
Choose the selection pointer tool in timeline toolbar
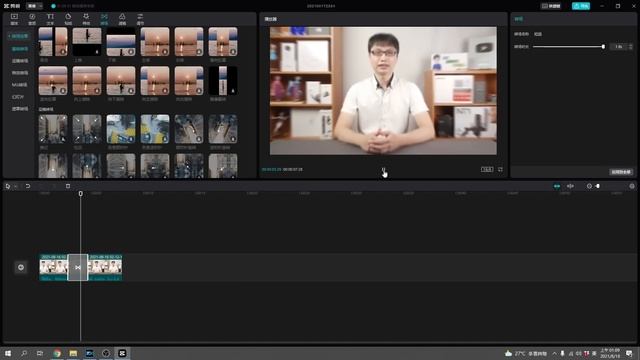pos(8,186)
